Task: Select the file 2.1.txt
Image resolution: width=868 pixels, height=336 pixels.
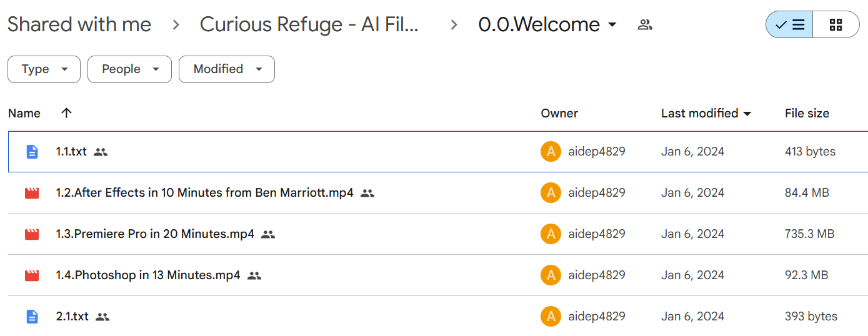Action: tap(72, 317)
